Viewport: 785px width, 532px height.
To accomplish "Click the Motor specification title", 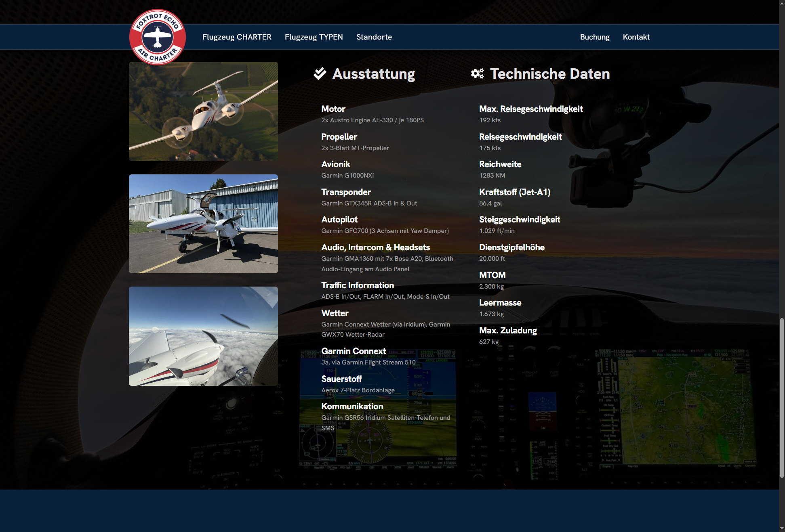I will [x=333, y=109].
